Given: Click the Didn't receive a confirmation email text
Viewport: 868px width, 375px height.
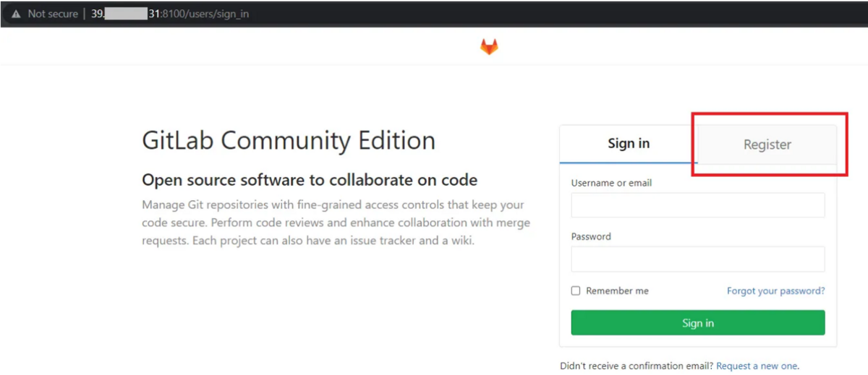Looking at the screenshot, I should point(637,366).
